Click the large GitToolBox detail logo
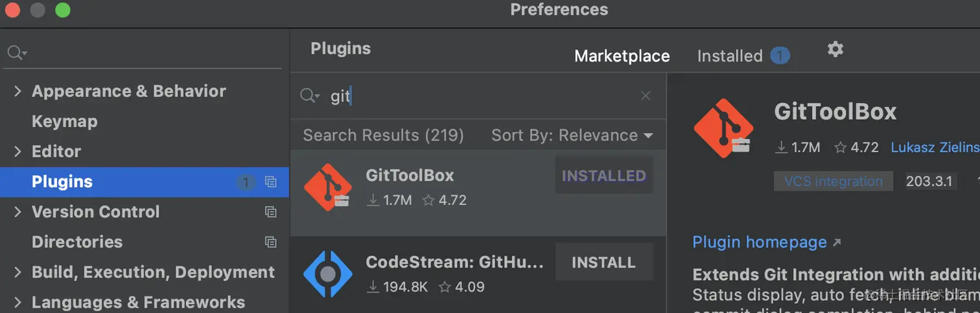 coord(723,128)
